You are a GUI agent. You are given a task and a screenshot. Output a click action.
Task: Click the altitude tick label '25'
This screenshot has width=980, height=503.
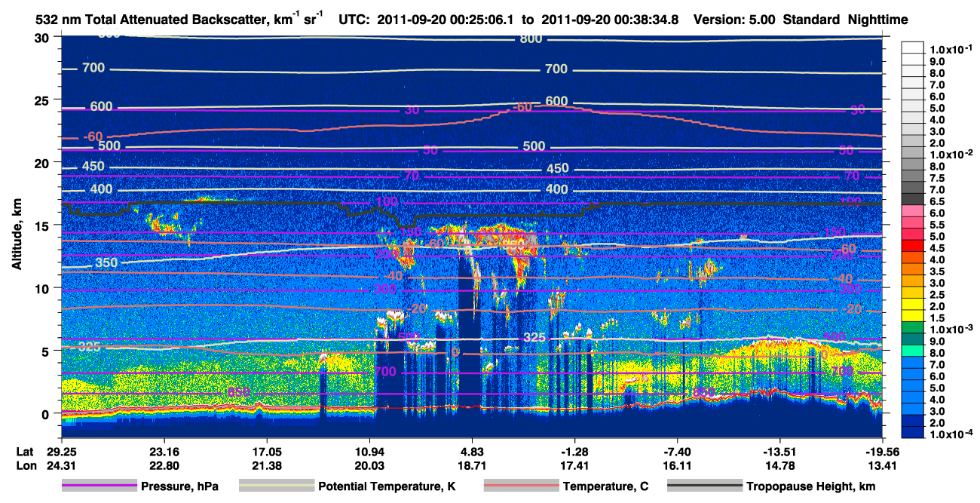coord(43,100)
